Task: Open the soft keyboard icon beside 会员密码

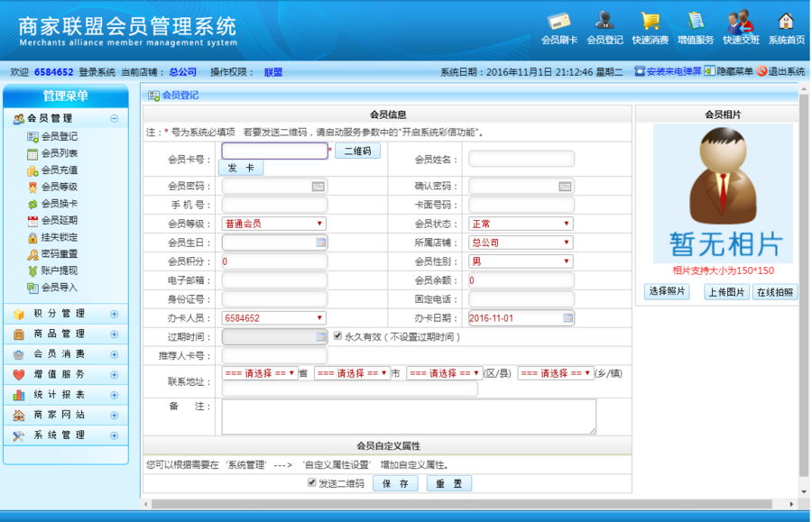Action: point(320,185)
